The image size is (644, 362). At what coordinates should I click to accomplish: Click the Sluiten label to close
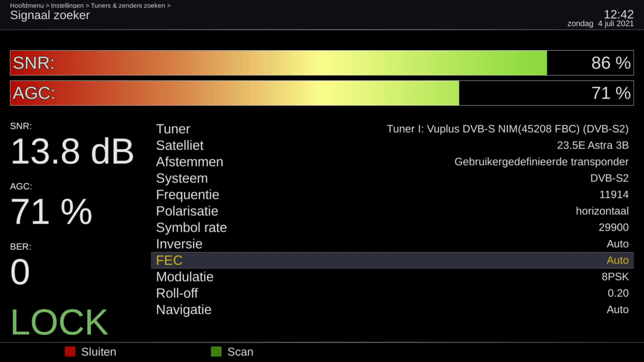pos(98,352)
